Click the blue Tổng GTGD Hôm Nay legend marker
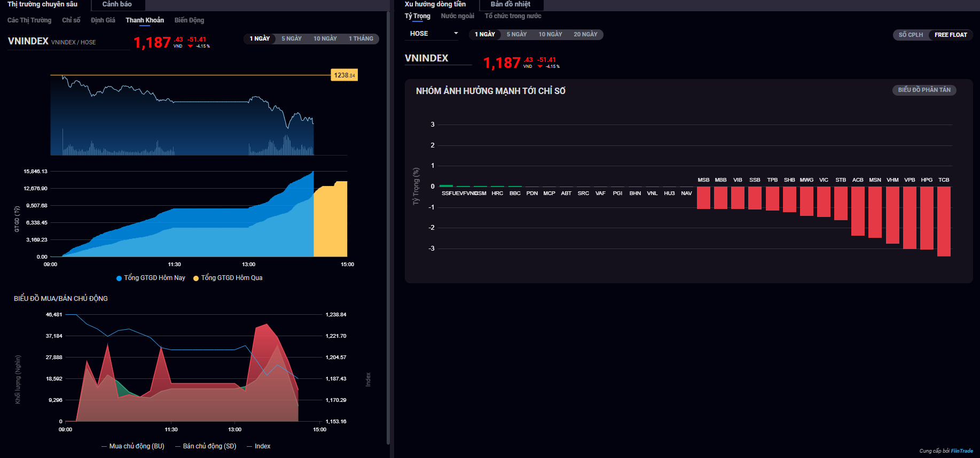The image size is (980, 458). pos(119,278)
